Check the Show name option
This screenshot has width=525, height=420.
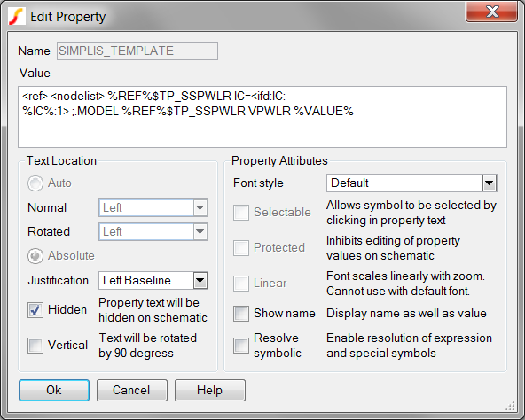241,314
